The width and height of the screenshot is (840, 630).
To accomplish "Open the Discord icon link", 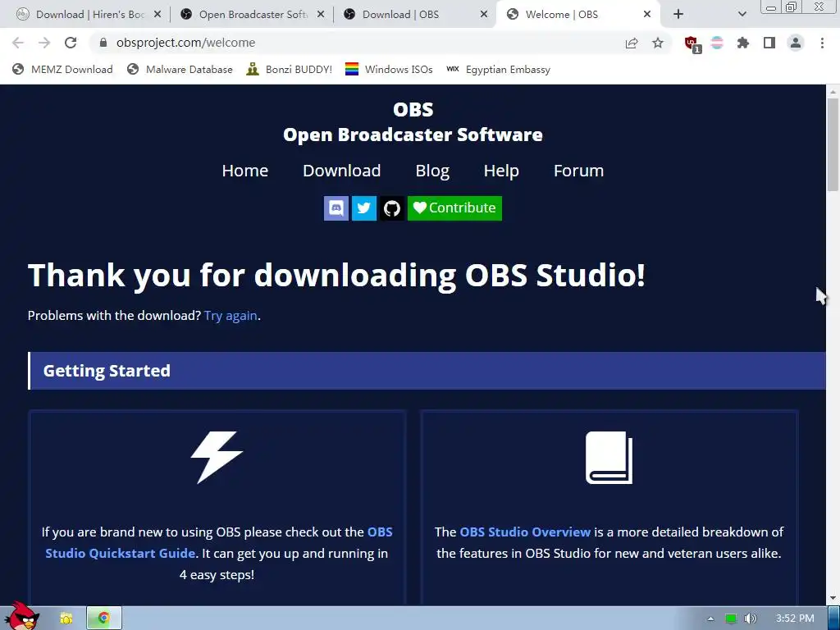I will pos(336,208).
